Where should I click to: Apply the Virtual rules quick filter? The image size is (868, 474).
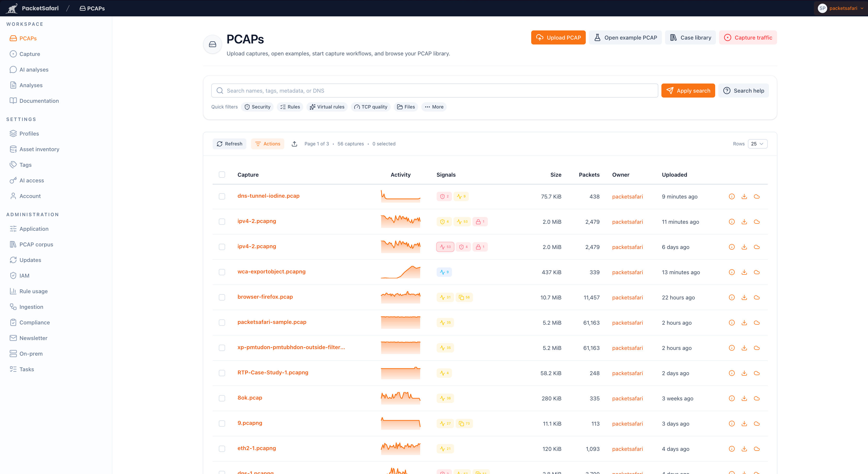pos(327,107)
